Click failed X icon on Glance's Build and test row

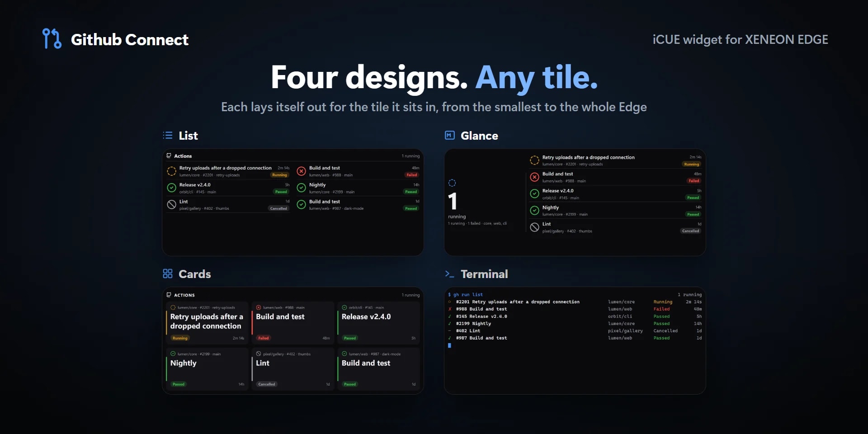click(534, 177)
